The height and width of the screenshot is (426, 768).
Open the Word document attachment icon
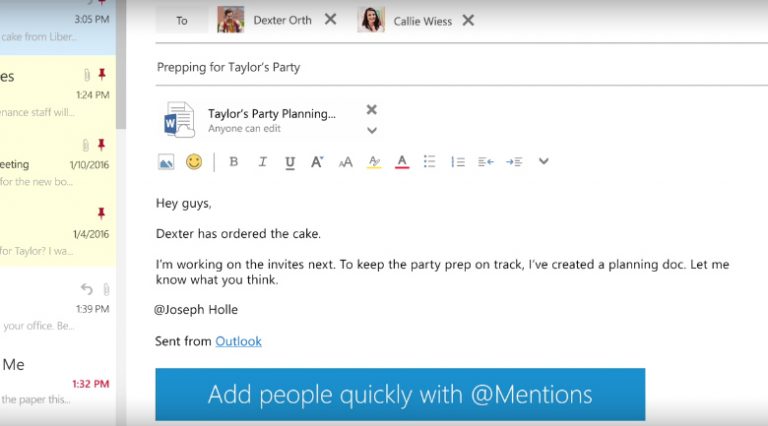pyautogui.click(x=179, y=119)
